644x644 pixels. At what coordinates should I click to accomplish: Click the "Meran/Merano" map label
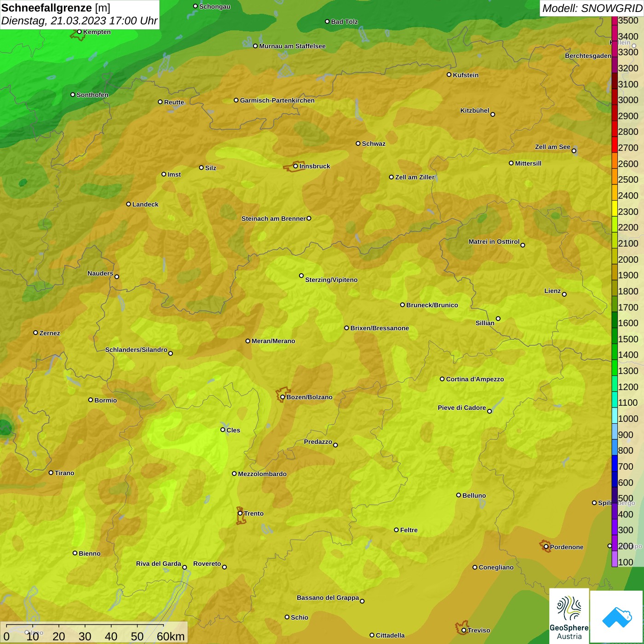[x=273, y=341]
